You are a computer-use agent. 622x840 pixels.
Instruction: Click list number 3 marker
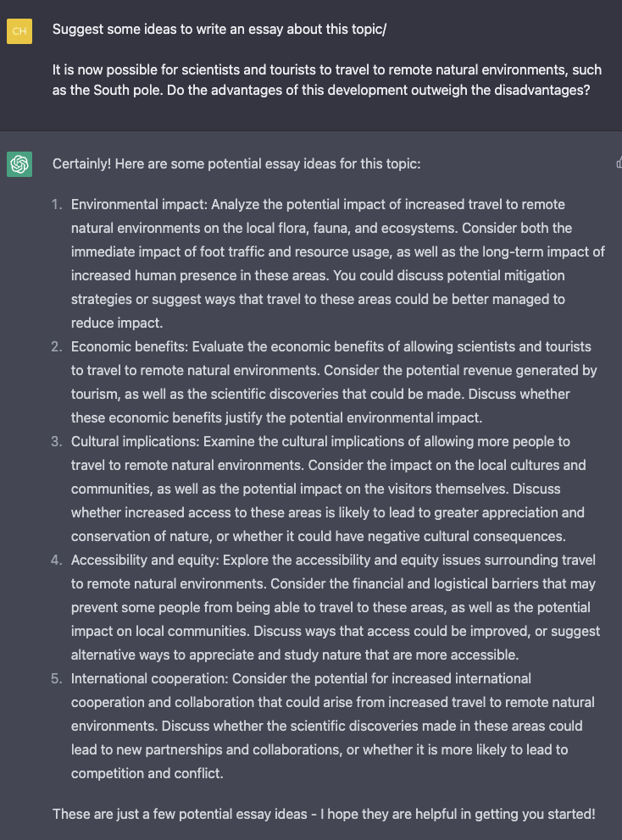[x=57, y=441]
